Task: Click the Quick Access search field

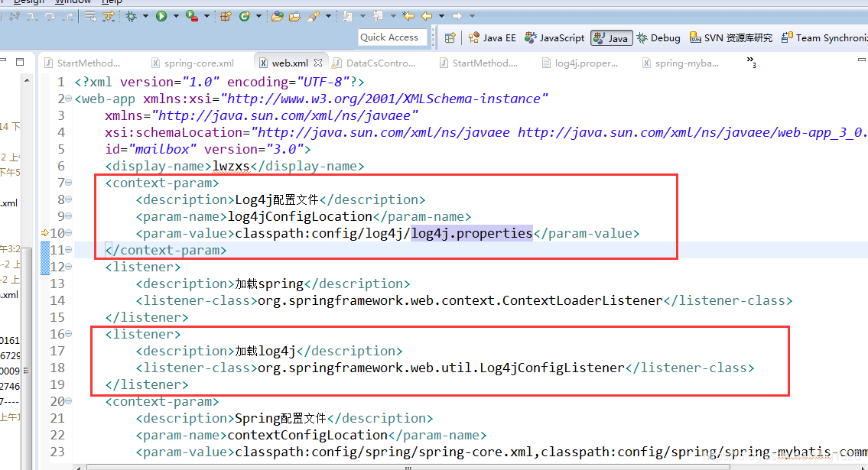Action: [x=392, y=37]
